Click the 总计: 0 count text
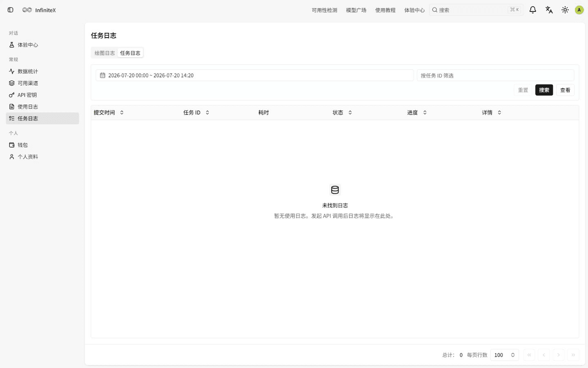 (x=452, y=355)
